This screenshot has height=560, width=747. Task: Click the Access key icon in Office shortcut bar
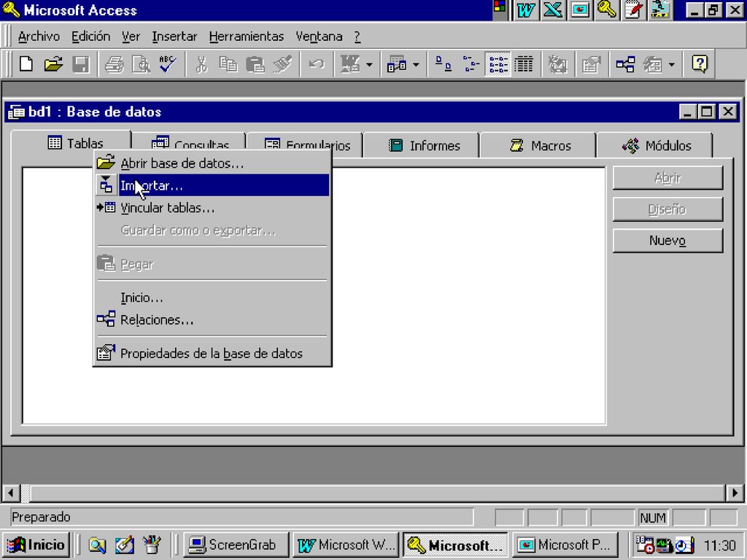tap(606, 9)
